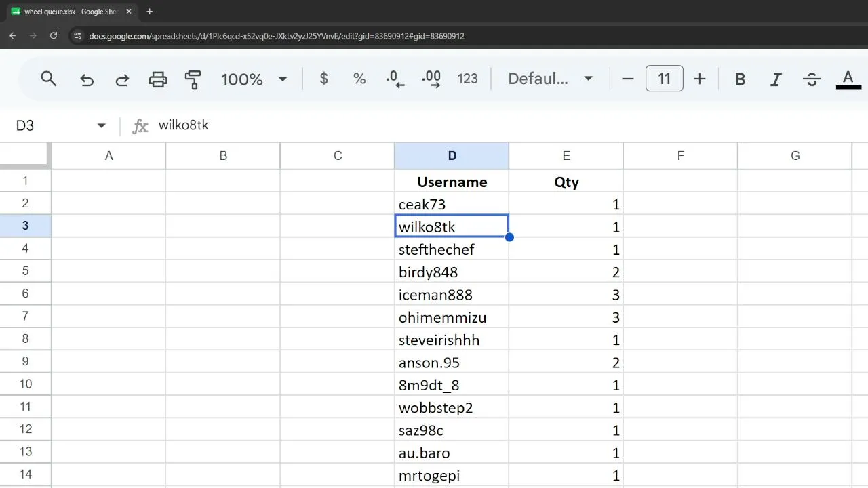Select cell containing mrtogepi
This screenshot has width=868, height=488.
(452, 474)
